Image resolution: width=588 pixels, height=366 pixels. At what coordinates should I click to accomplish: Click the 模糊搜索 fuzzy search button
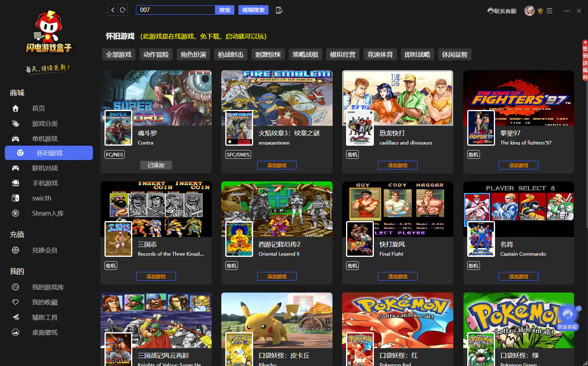click(x=253, y=10)
